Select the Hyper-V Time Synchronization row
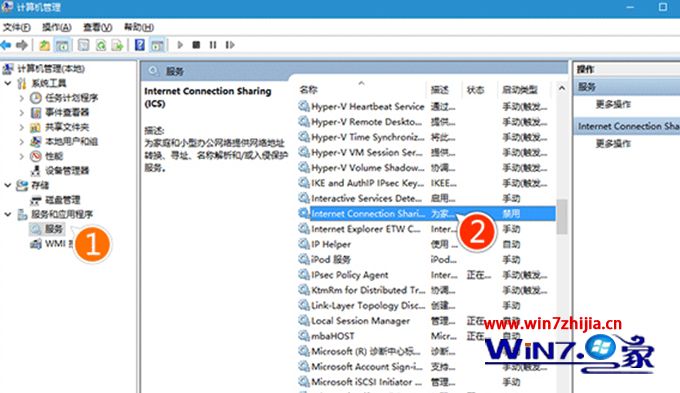The height and width of the screenshot is (393, 680). click(426, 137)
